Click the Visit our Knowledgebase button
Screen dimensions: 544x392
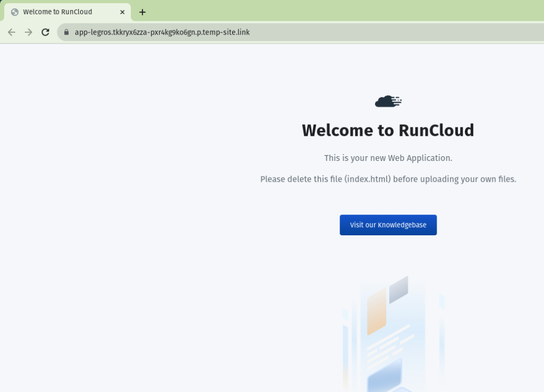click(x=388, y=225)
